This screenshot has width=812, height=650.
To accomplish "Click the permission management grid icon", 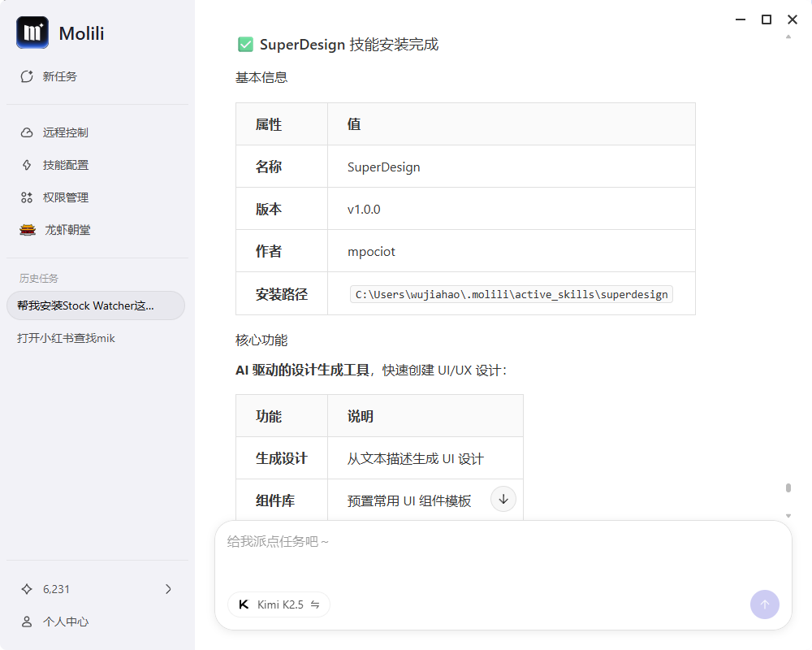I will [x=27, y=197].
